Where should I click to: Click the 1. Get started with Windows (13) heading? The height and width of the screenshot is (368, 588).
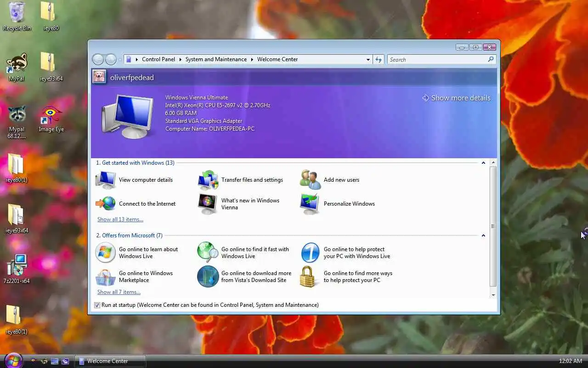point(135,163)
